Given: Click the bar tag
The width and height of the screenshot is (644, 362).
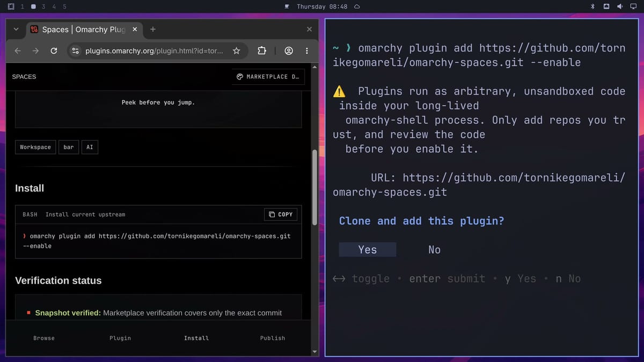Looking at the screenshot, I should (x=69, y=147).
